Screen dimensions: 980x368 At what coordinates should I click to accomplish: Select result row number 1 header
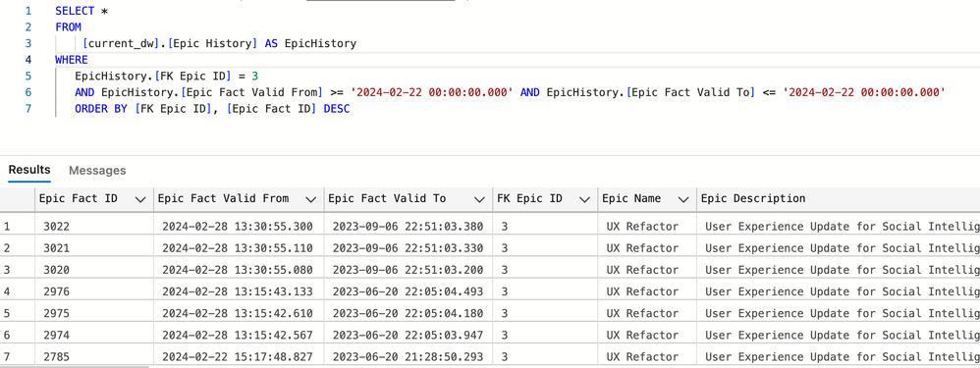click(17, 227)
